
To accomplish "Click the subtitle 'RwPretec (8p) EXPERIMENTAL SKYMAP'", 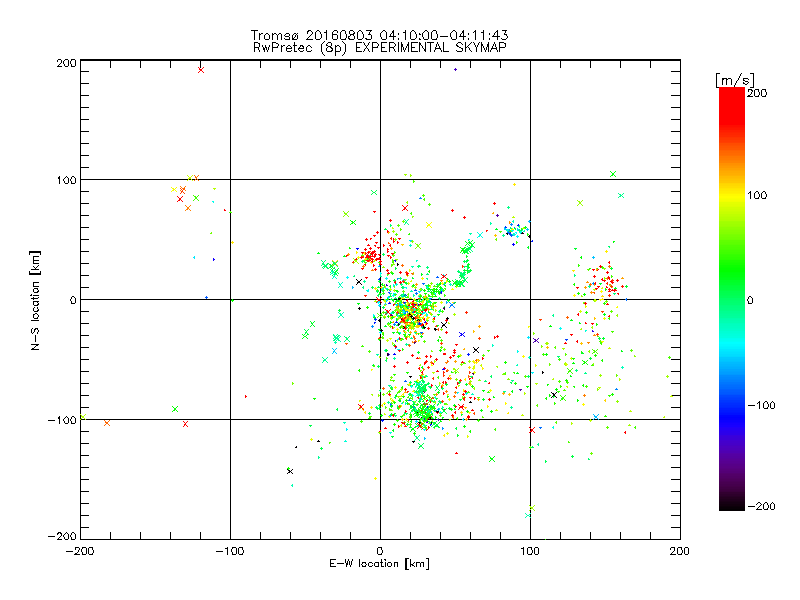I will coord(379,48).
